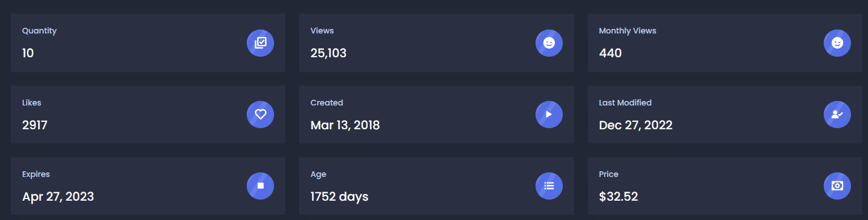Click the stop icon on Expires card
The image size is (868, 220).
click(x=260, y=186)
